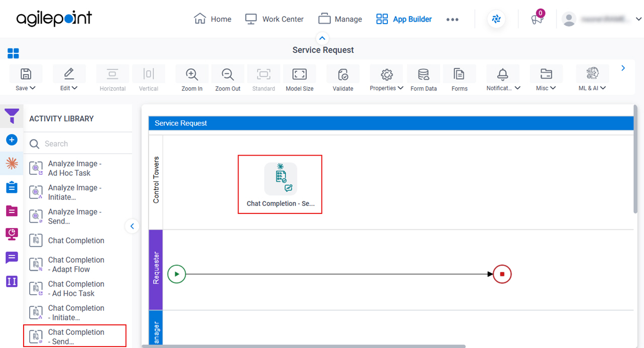
Task: Select Chat Completion activity on canvas
Action: click(x=280, y=184)
